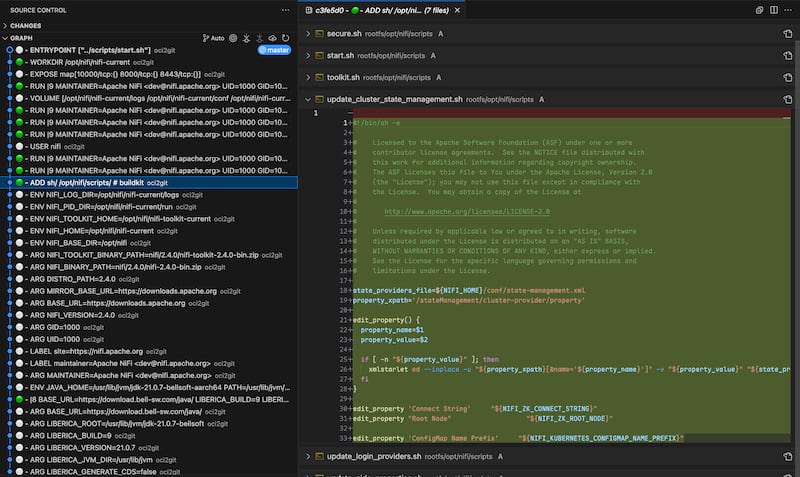Select ENV NIFI_LOG_DIR commit
Viewport: 800px width, 477px height.
click(148, 195)
